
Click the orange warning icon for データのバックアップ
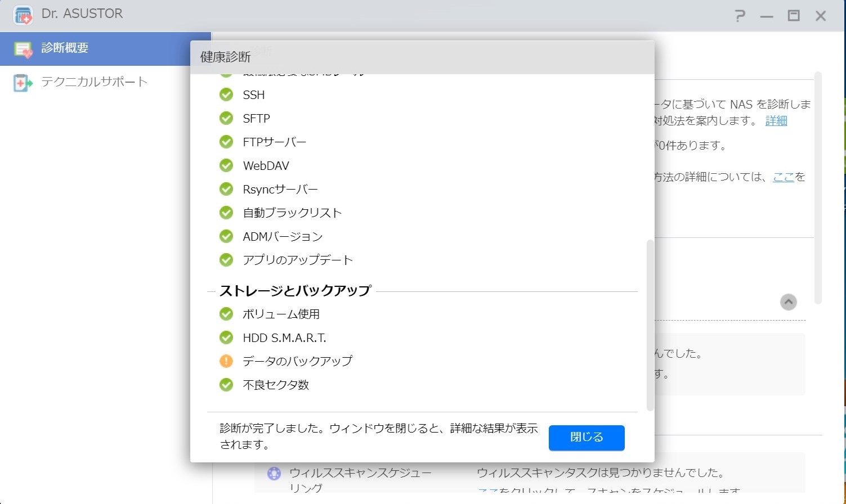[226, 361]
